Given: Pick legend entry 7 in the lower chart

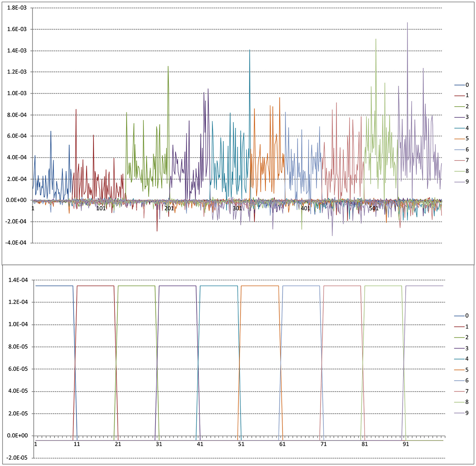Looking at the screenshot, I should 462,391.
